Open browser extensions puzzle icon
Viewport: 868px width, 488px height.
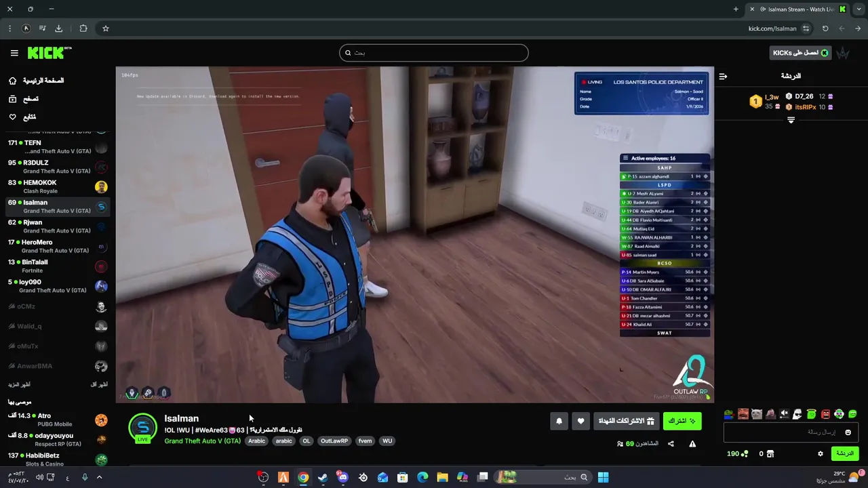83,28
